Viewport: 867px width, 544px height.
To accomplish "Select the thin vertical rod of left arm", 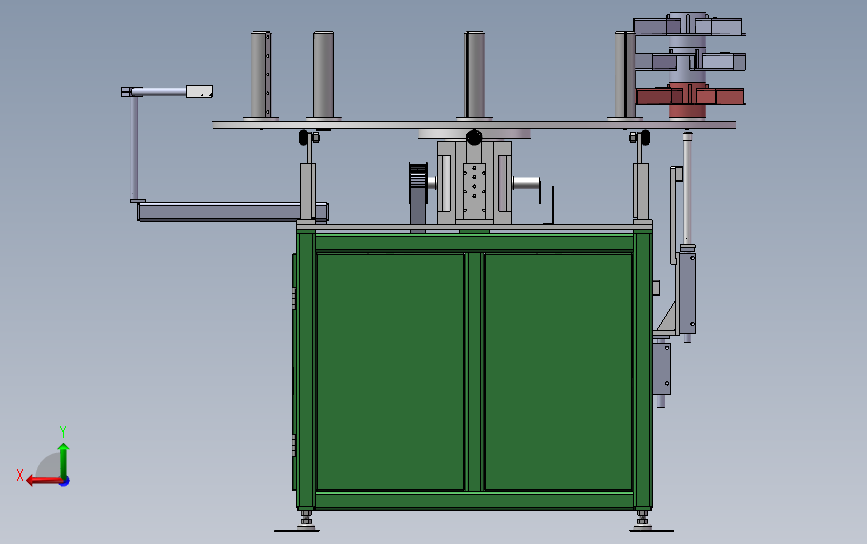I will 134,148.
